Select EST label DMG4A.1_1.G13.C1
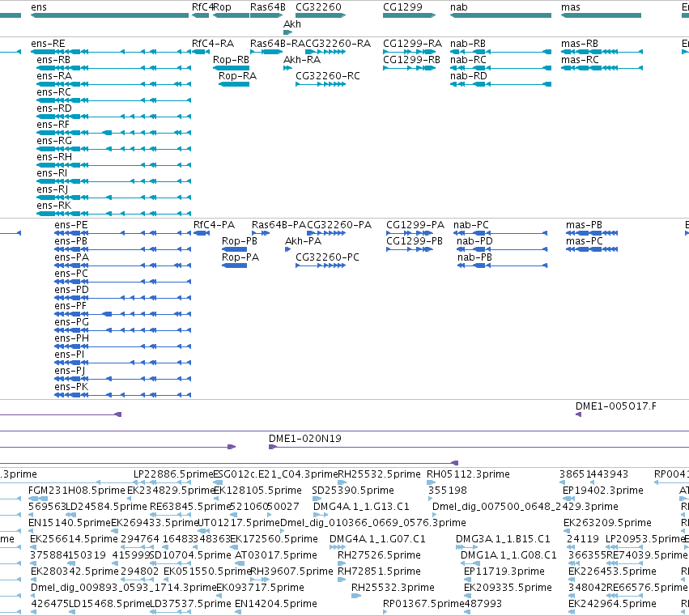Screen dimensions: 689x616 [361, 507]
